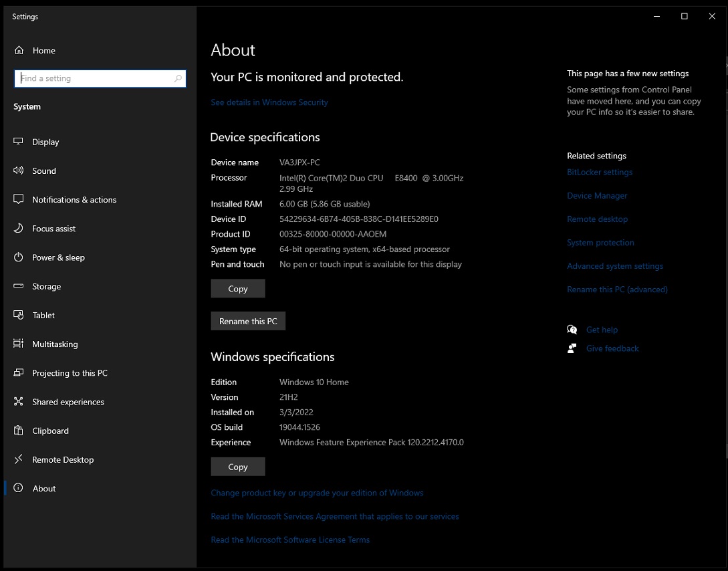Copy the Windows specifications
The width and height of the screenshot is (728, 571).
tap(238, 467)
